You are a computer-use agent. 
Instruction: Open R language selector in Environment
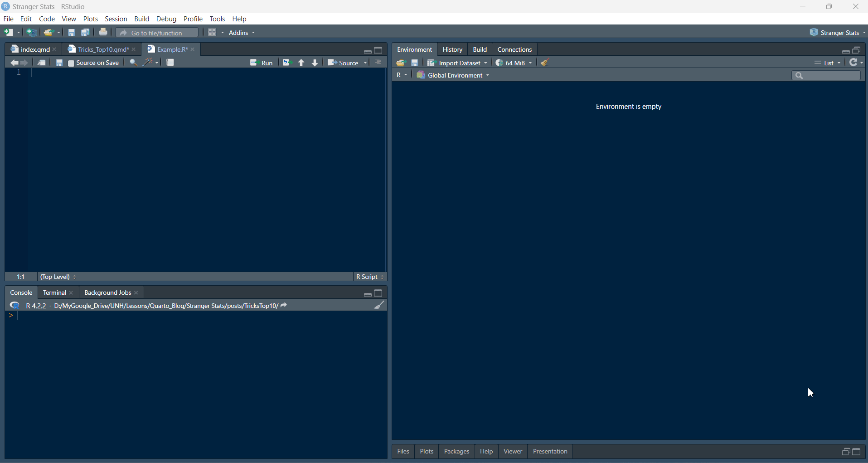[402, 75]
